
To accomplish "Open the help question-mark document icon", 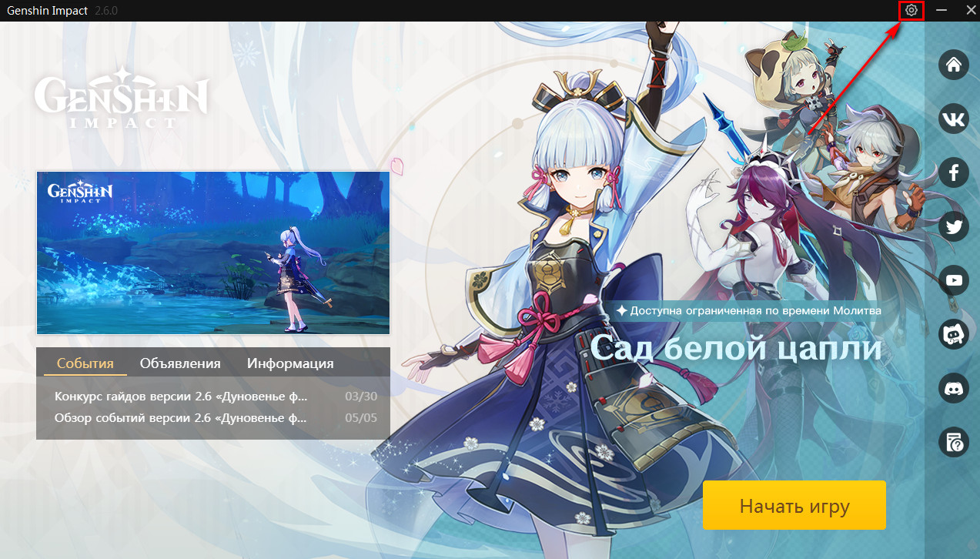I will 954,443.
